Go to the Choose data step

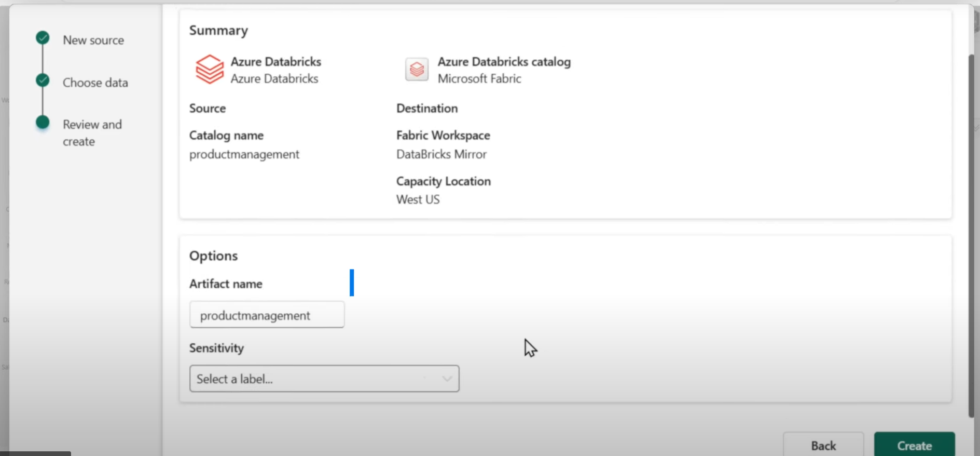tap(95, 83)
